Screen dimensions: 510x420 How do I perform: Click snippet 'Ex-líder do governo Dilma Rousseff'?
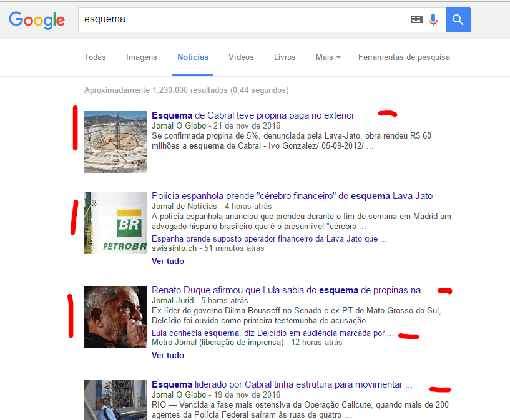click(x=297, y=316)
